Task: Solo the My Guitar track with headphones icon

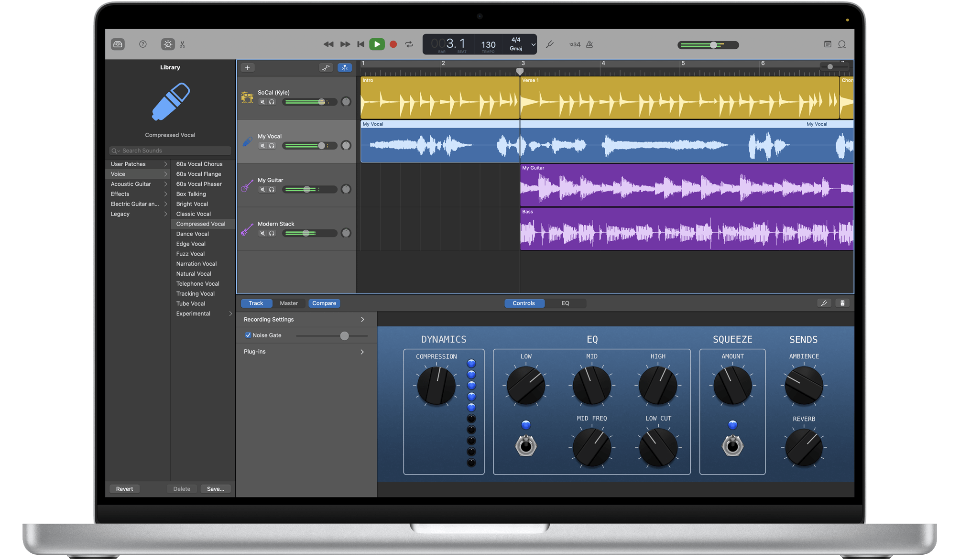Action: (x=272, y=189)
